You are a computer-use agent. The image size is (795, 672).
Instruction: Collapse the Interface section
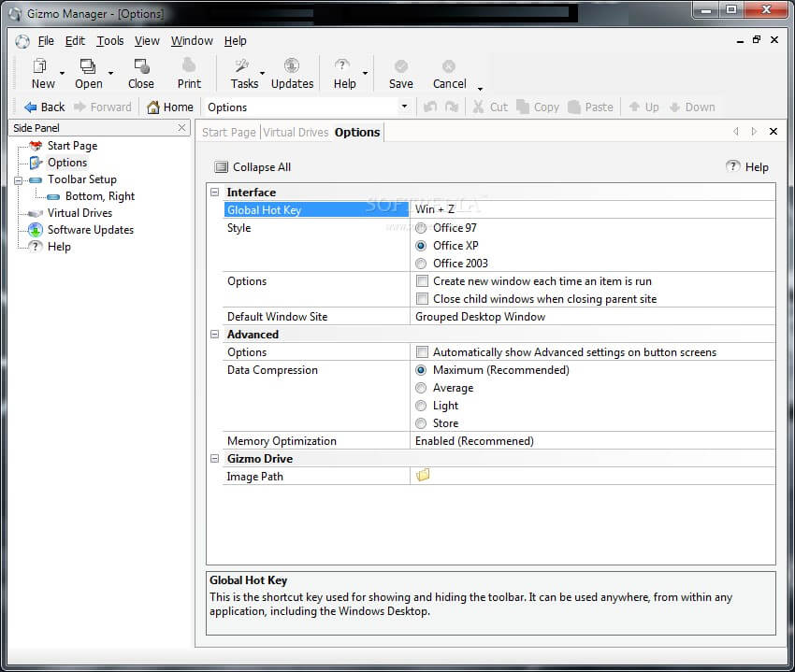click(214, 193)
